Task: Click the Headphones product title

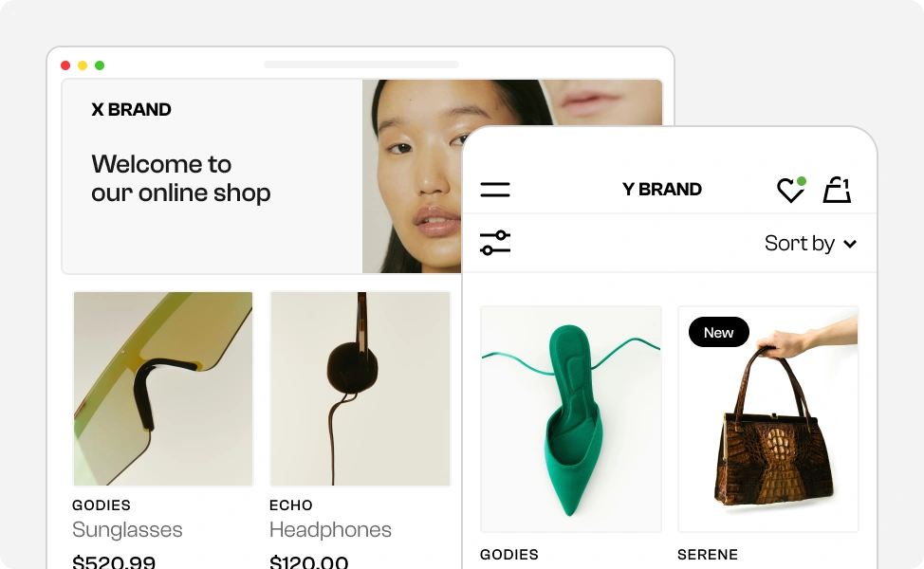Action: [x=330, y=529]
